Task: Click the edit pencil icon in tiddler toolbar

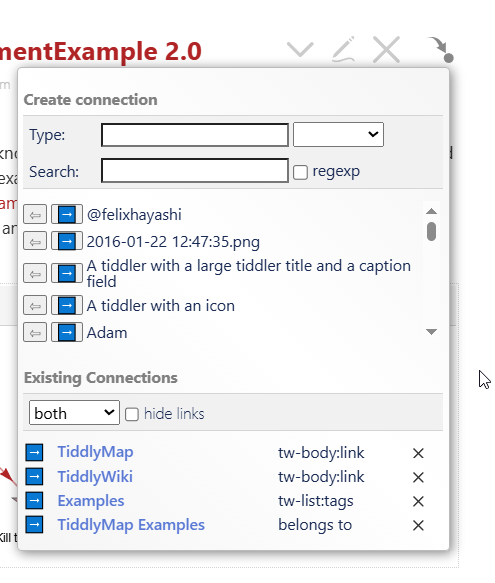Action: (343, 49)
